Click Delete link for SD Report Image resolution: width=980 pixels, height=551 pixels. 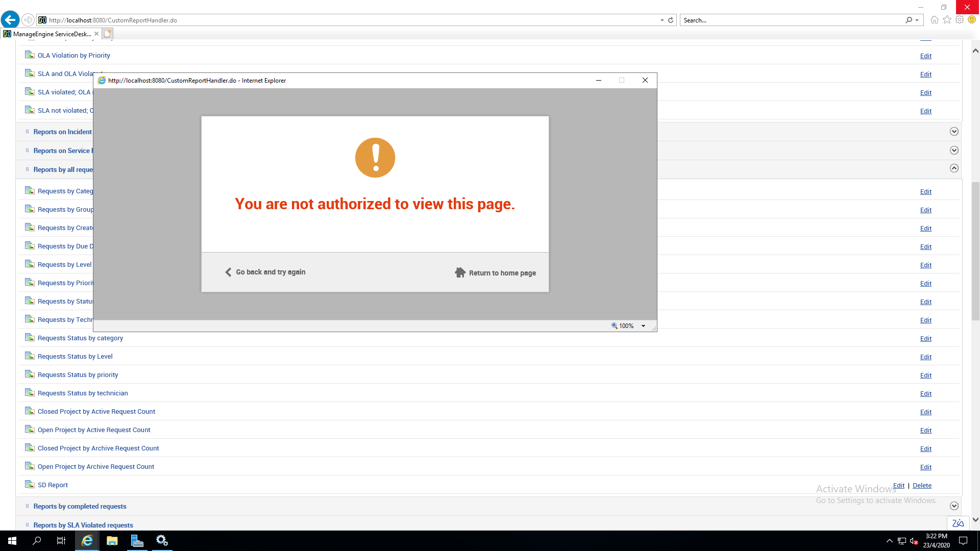point(922,485)
